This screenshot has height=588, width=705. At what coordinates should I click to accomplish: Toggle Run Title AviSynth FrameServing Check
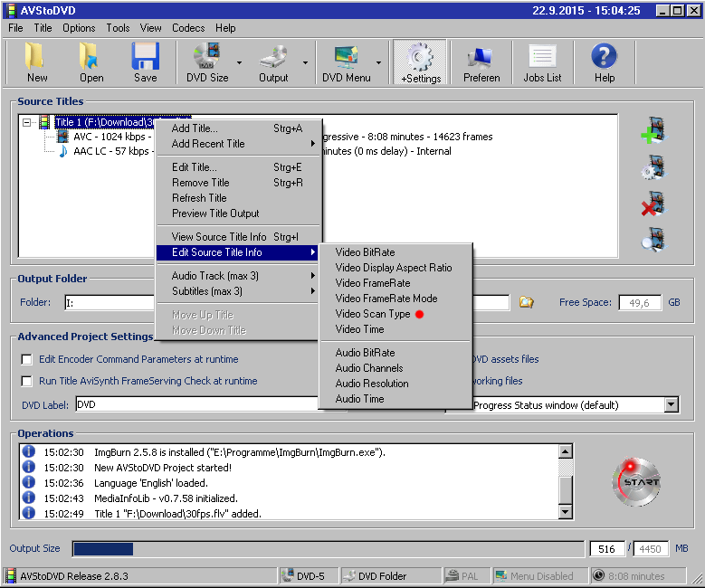click(x=26, y=381)
